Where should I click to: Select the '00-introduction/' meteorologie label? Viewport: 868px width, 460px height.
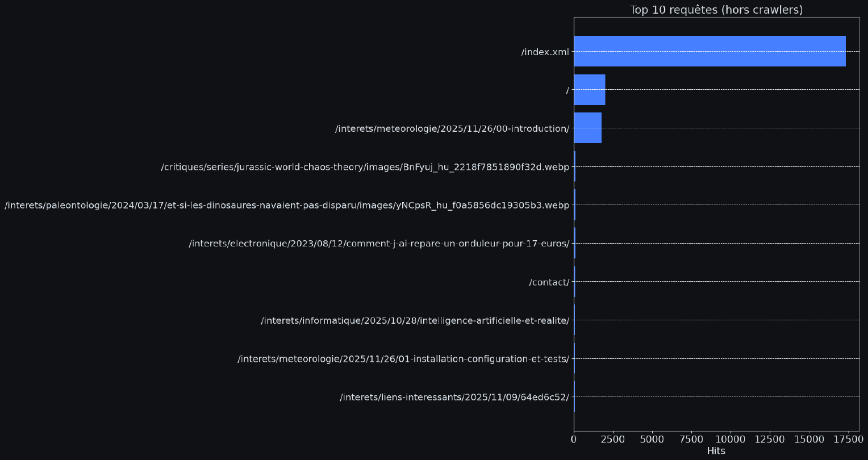pyautogui.click(x=452, y=128)
